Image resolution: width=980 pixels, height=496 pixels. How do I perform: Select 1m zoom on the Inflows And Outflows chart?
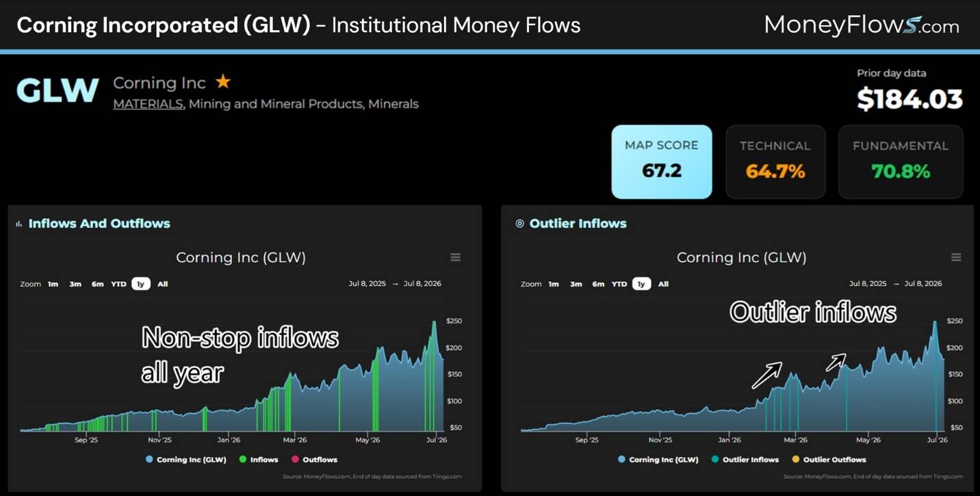point(53,284)
